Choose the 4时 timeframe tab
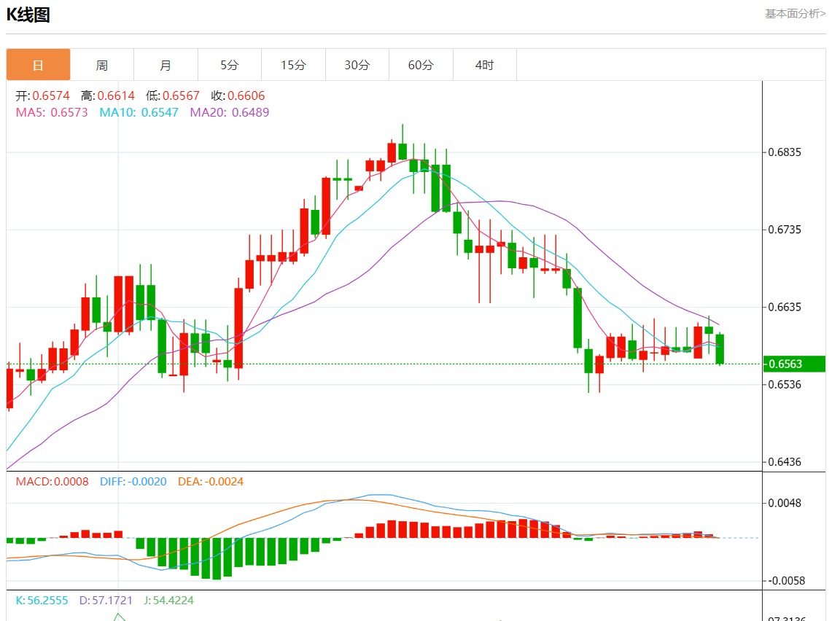This screenshot has height=621, width=840. click(x=484, y=65)
